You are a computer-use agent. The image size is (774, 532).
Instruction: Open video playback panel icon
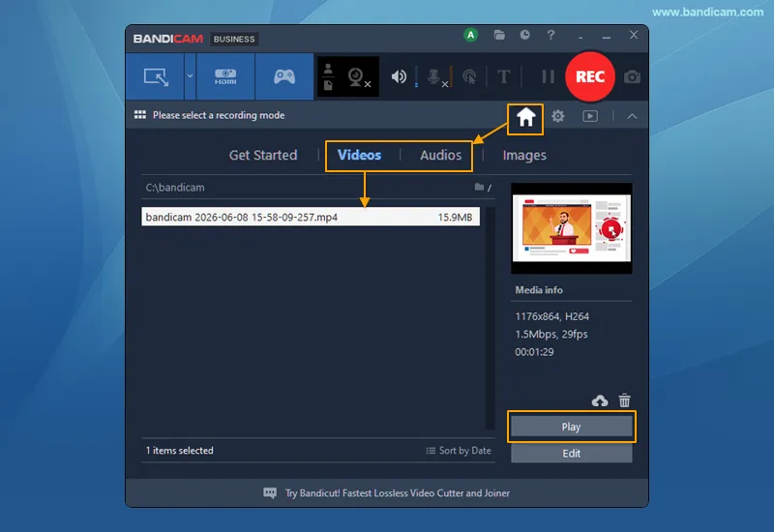pos(590,116)
